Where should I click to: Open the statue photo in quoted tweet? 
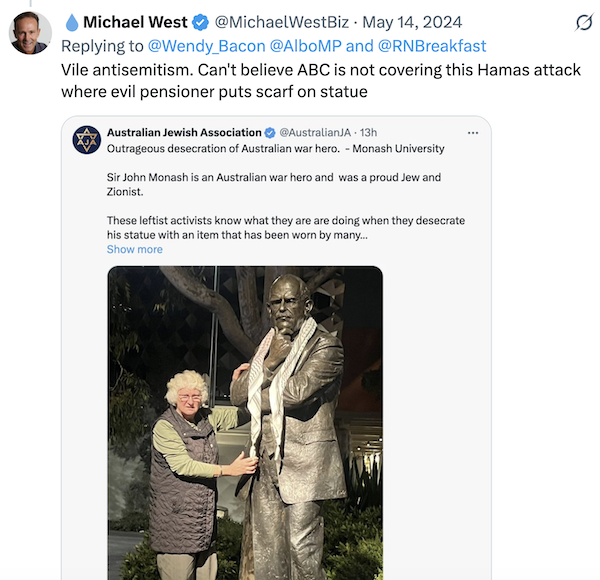coord(245,423)
